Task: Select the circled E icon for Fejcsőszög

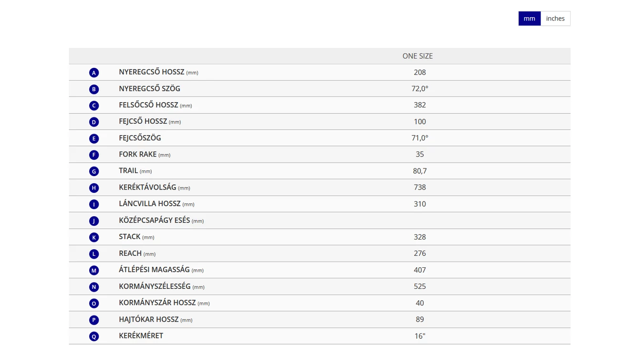Action: (x=94, y=139)
